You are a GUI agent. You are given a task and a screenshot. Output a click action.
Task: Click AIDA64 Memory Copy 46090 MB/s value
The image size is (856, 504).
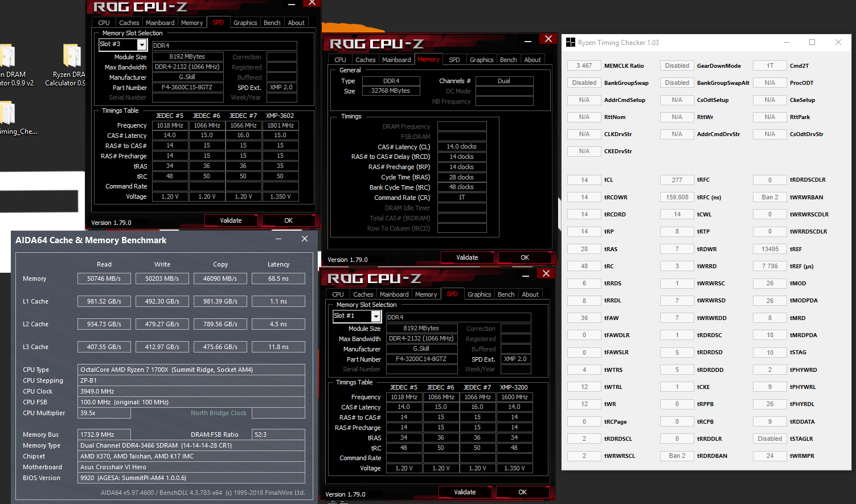[220, 278]
